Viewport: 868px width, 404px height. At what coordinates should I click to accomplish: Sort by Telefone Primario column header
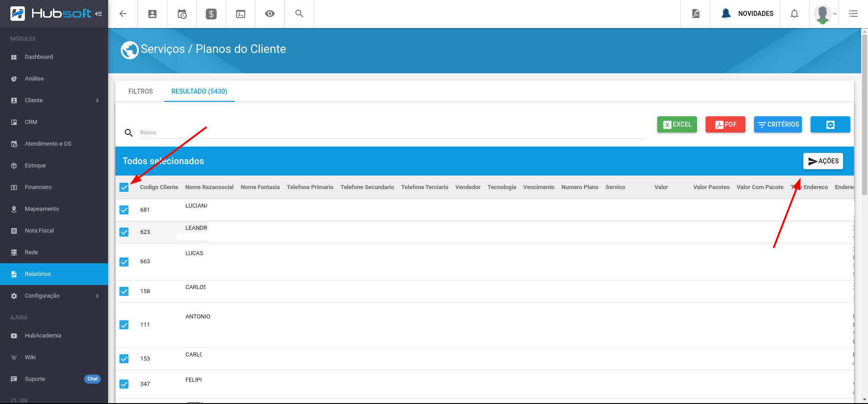point(310,187)
